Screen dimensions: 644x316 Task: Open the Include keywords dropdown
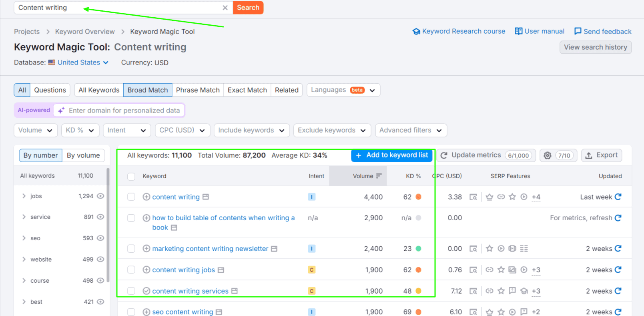tap(252, 130)
